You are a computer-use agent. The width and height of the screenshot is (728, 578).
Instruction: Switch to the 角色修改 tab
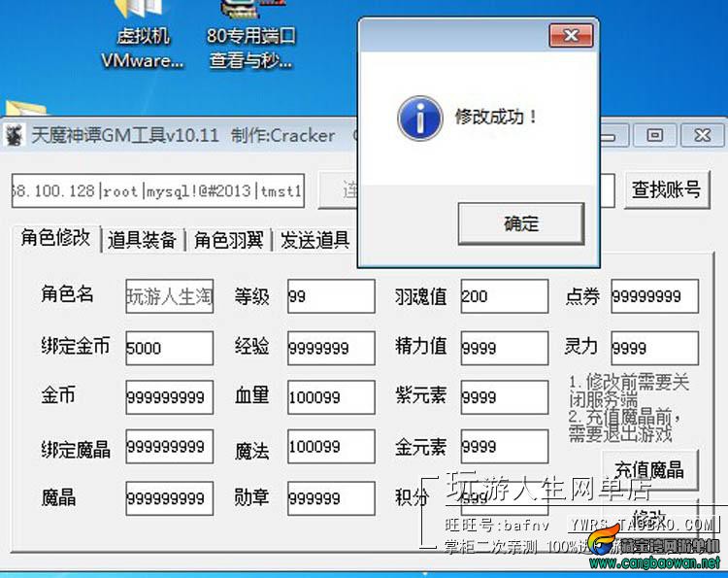pyautogui.click(x=55, y=237)
